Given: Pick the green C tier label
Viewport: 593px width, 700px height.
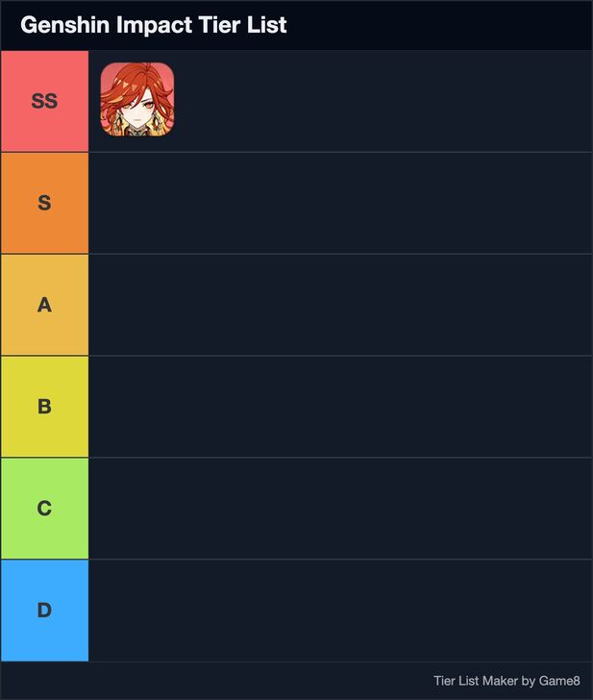Looking at the screenshot, I should pos(44,509).
